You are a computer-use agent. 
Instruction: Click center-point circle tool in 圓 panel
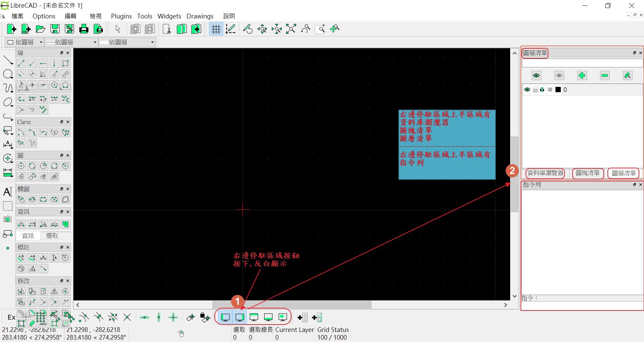pos(21,166)
